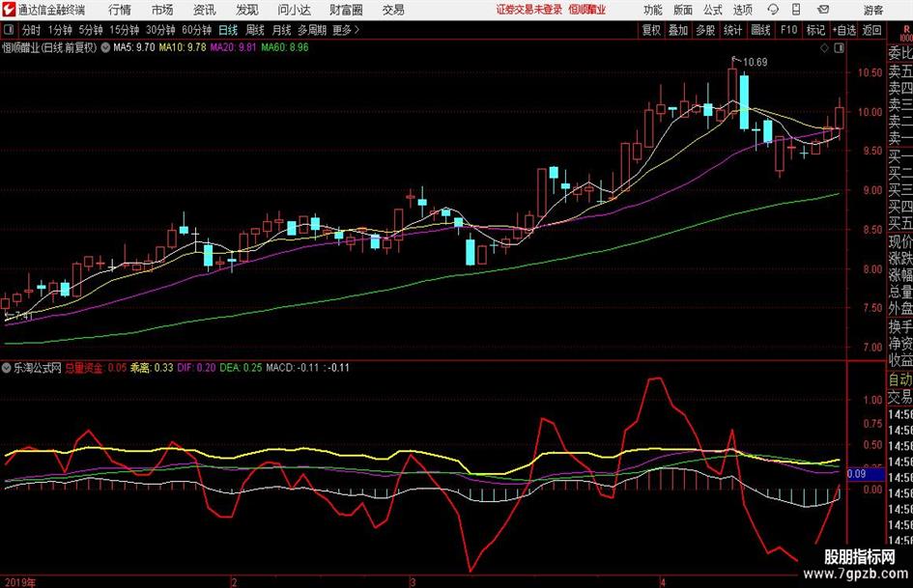Image resolution: width=913 pixels, height=588 pixels.
Task: Click the 返回 back button
Action: 871,30
